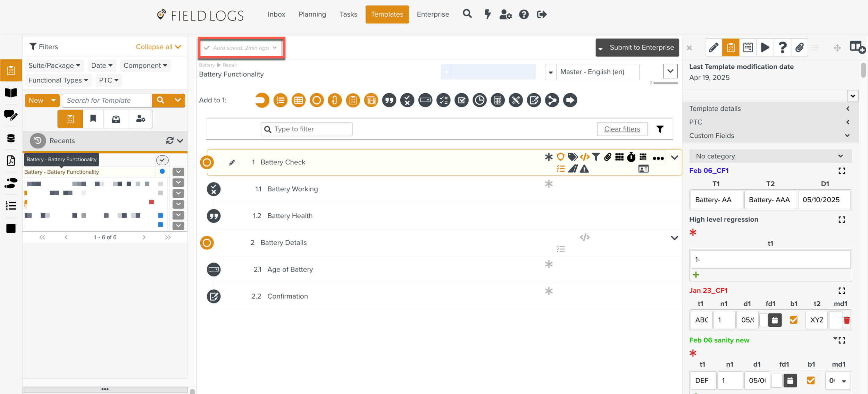This screenshot has width=868, height=394.
Task: Go to the Planning menu
Action: click(x=312, y=14)
